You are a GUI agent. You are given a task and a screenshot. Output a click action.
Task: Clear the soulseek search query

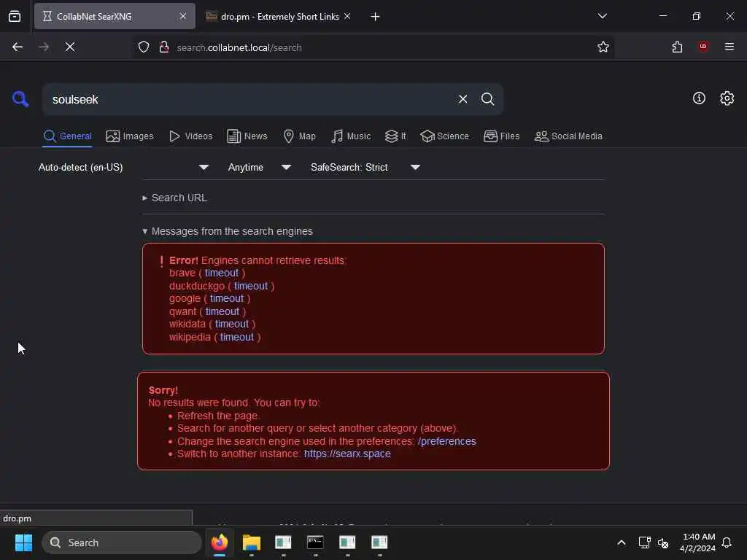462,99
